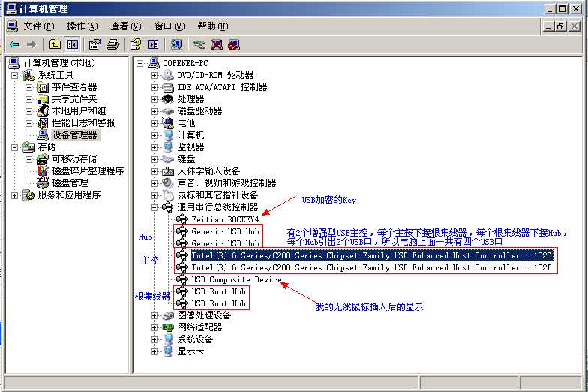Screen dimensions: 588x392
Task: Open the 窗口(W) menu
Action: pyautogui.click(x=169, y=26)
